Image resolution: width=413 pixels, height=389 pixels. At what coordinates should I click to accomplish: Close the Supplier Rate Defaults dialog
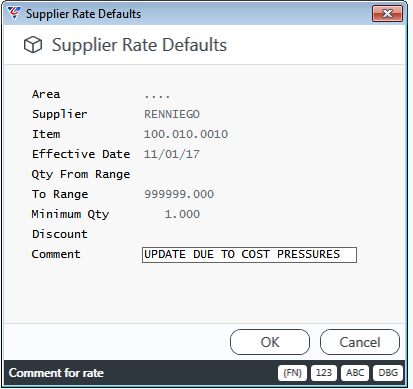(x=387, y=14)
